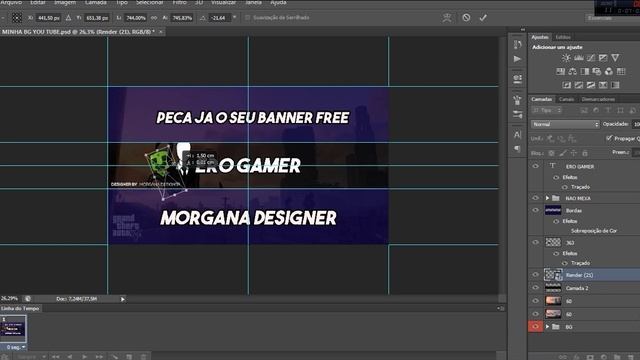Open the Imagem menu

pyautogui.click(x=65, y=2)
